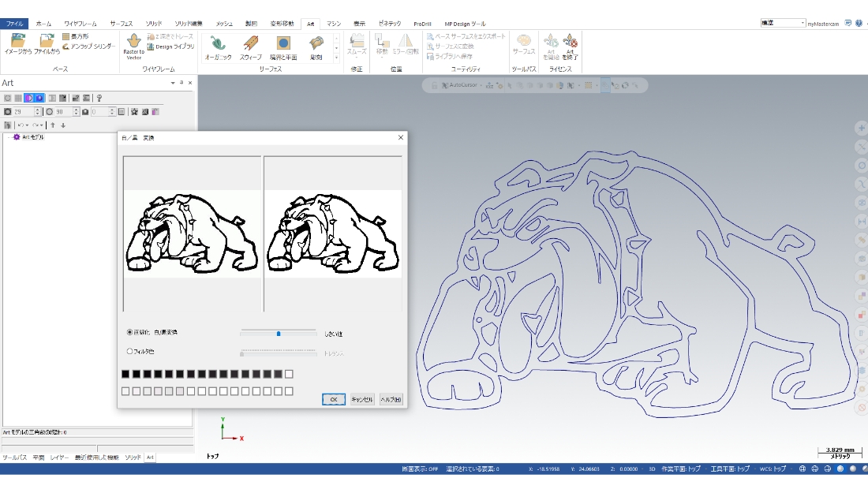
Task: Click the ヘルプ button in dialog
Action: tap(391, 399)
